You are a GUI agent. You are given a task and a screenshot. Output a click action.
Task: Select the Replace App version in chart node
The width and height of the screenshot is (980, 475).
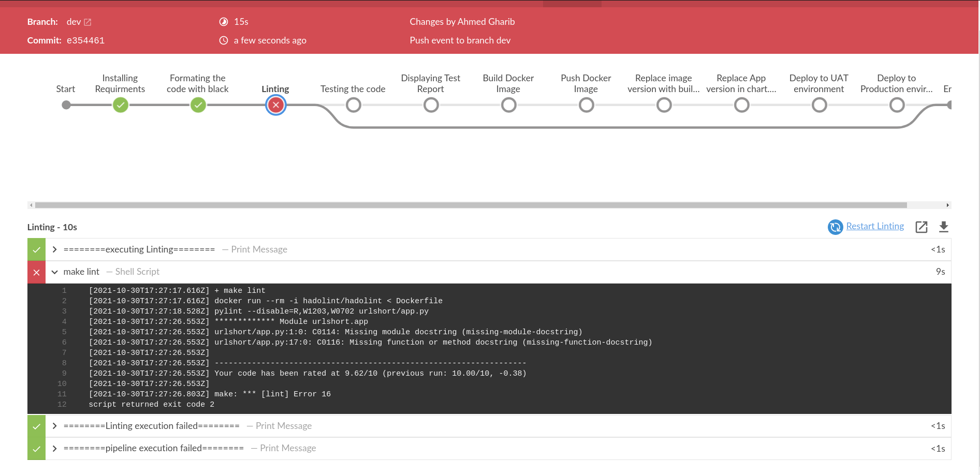[742, 105]
